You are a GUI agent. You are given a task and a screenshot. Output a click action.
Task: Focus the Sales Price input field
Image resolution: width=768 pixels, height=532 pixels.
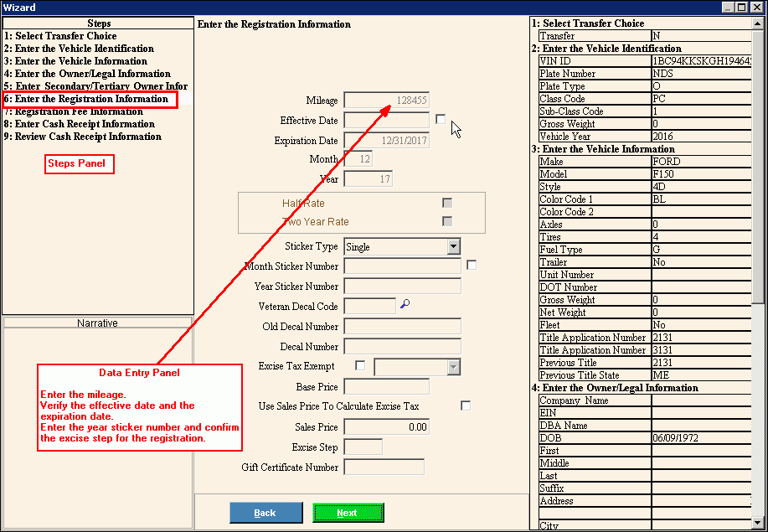point(386,426)
